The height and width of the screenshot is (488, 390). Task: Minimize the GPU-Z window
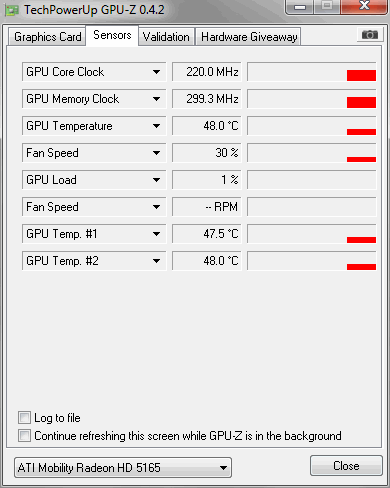coord(300,7)
